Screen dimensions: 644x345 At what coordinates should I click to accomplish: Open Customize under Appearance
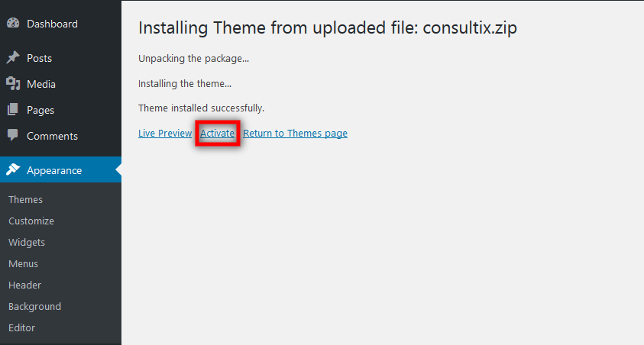point(31,221)
